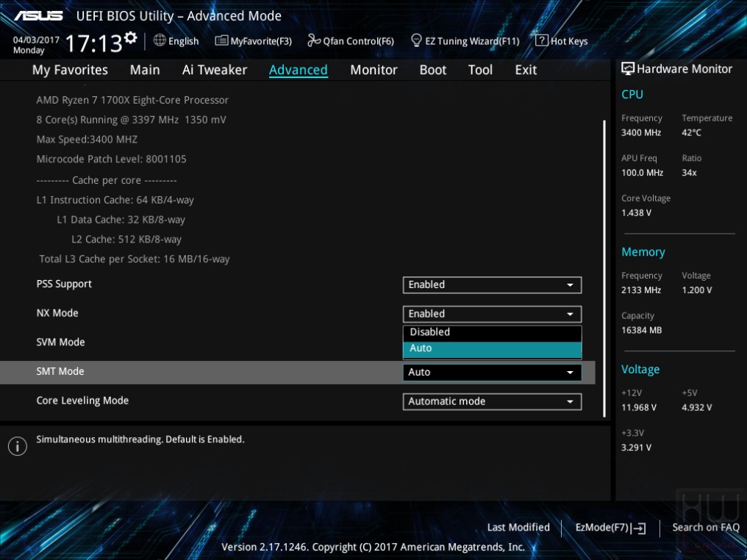Click the EZ Tuning Wizard lightbulb icon
This screenshot has width=747, height=560.
(416, 40)
